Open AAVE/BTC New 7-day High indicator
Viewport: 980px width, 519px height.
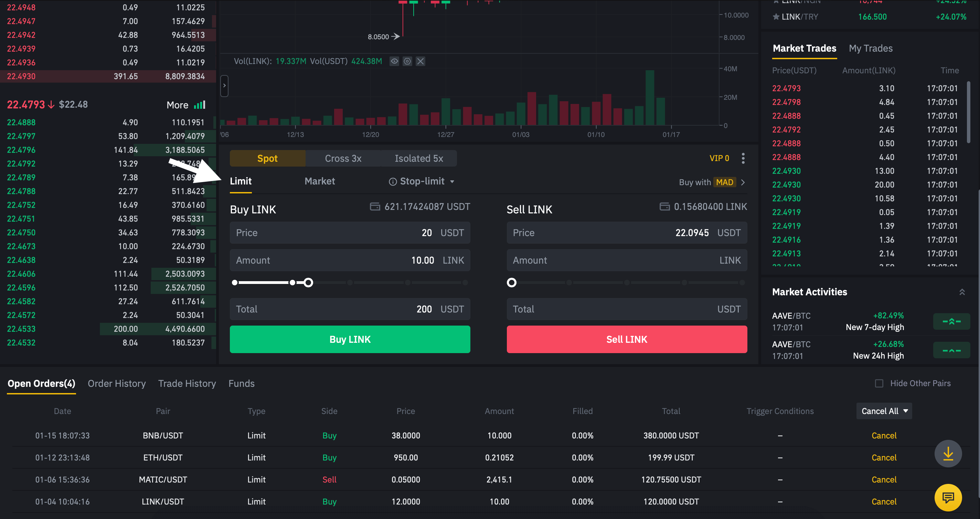(951, 321)
